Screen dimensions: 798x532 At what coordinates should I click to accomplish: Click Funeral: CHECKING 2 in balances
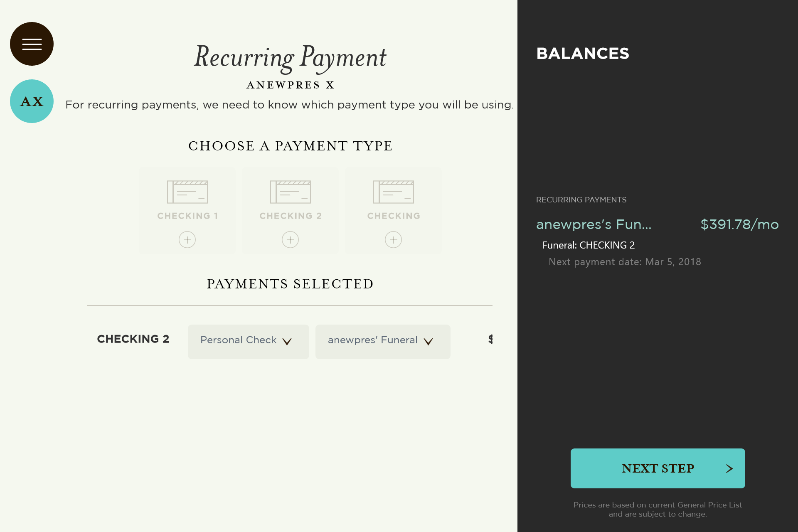(589, 245)
